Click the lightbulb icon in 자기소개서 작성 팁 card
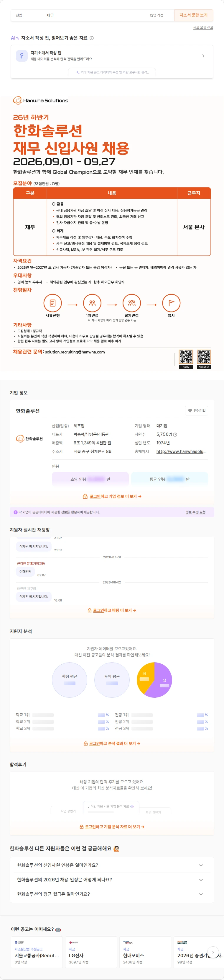Image resolution: width=224 pixels, height=980 pixels. (x=22, y=56)
